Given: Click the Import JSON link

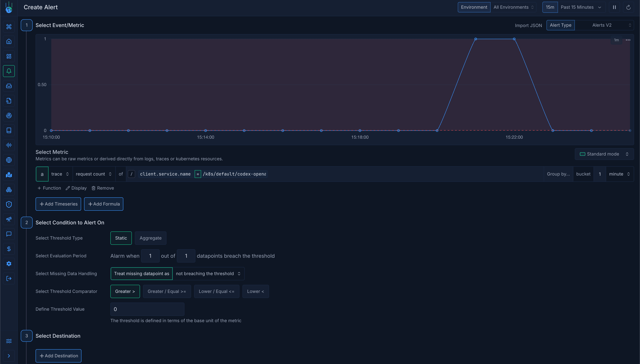Looking at the screenshot, I should click(x=528, y=25).
